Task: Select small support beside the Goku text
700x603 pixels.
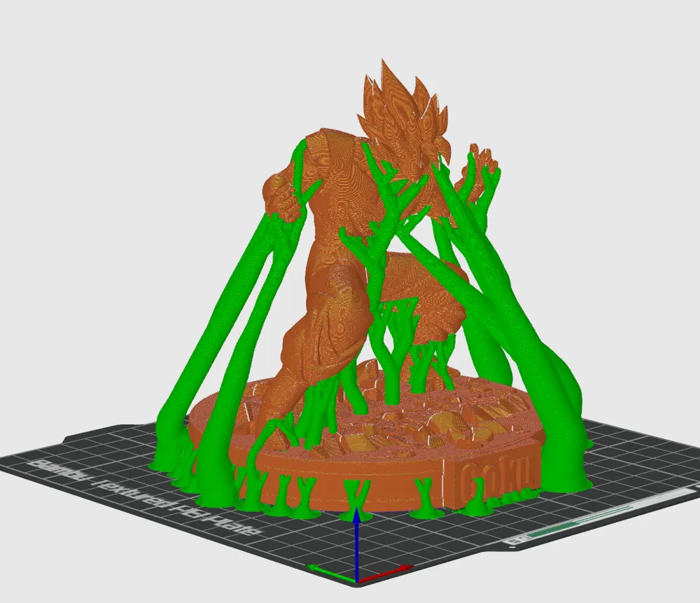Action: [x=476, y=503]
